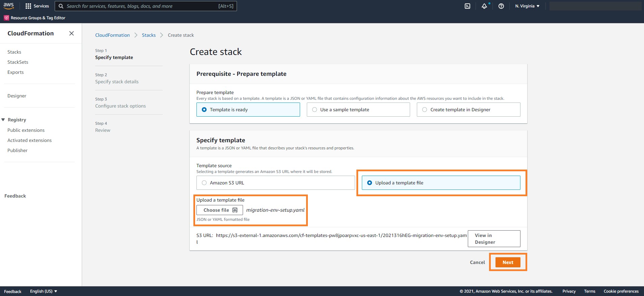Open the Privacy footer link
The image size is (644, 296).
(x=569, y=291)
